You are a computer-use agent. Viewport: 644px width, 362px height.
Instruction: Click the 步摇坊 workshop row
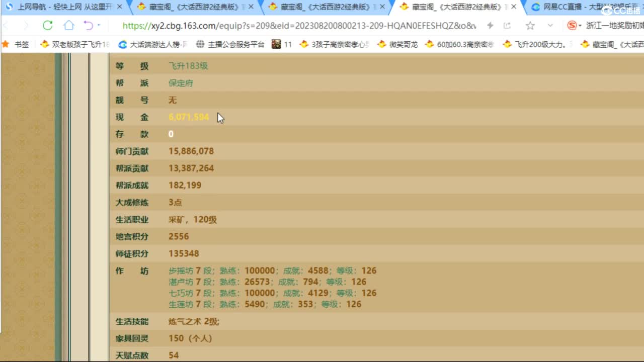pyautogui.click(x=272, y=270)
